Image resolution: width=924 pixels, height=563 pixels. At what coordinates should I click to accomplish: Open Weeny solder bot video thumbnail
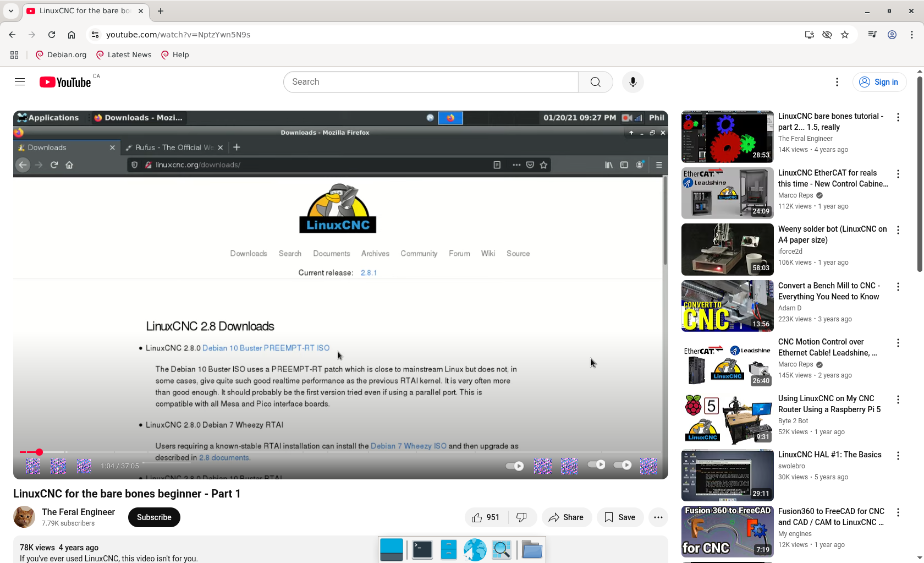(728, 250)
